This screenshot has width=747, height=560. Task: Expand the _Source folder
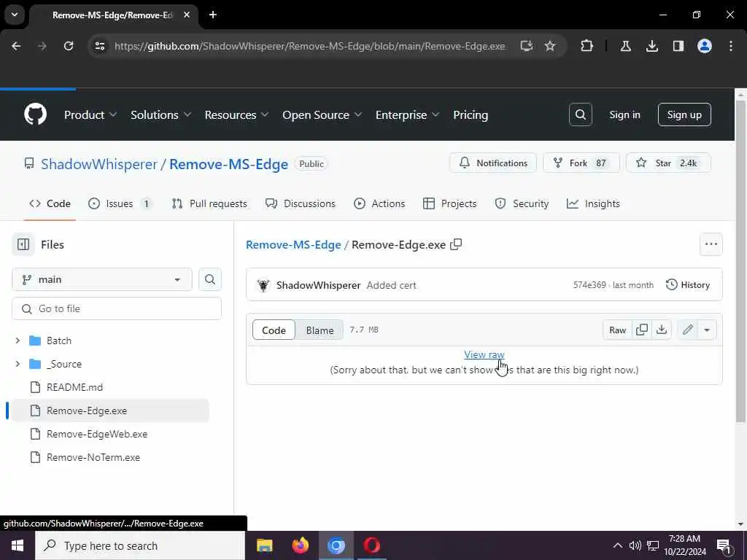pyautogui.click(x=18, y=364)
